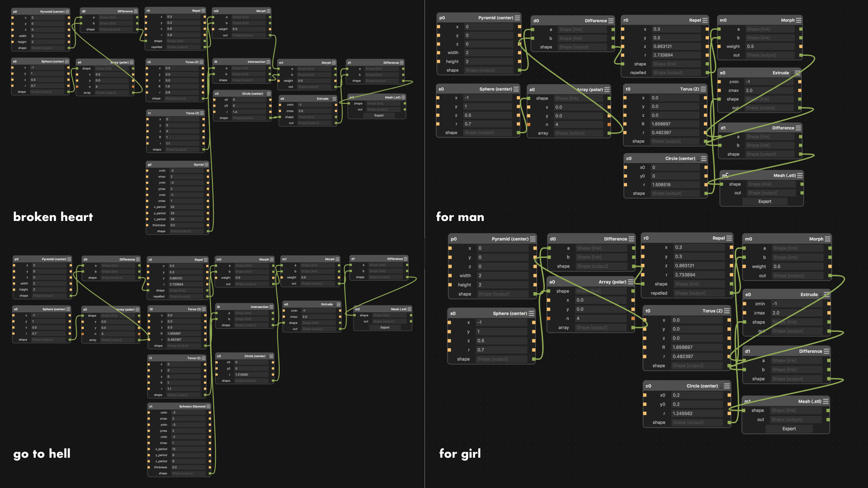The image size is (868, 488).
Task: Click Export button in 'broken heart' graph
Action: click(x=379, y=116)
